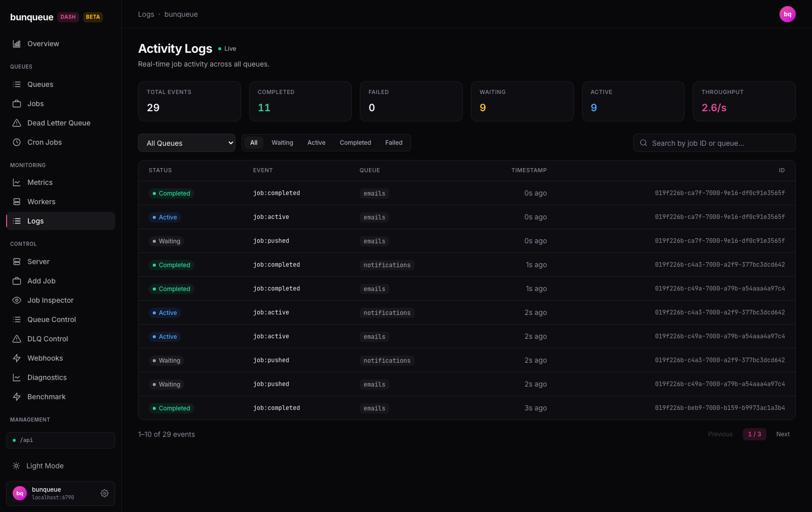
Task: Go to Next page of events
Action: (783, 434)
